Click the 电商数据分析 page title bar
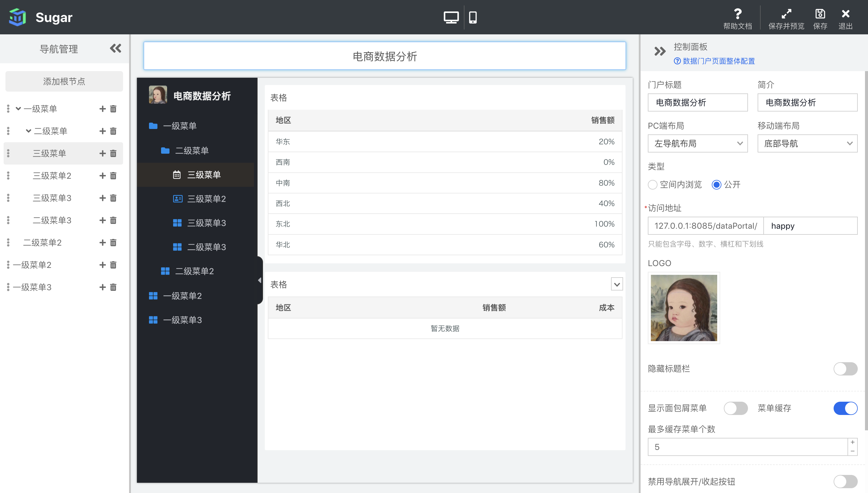The width and height of the screenshot is (868, 493). (x=385, y=56)
